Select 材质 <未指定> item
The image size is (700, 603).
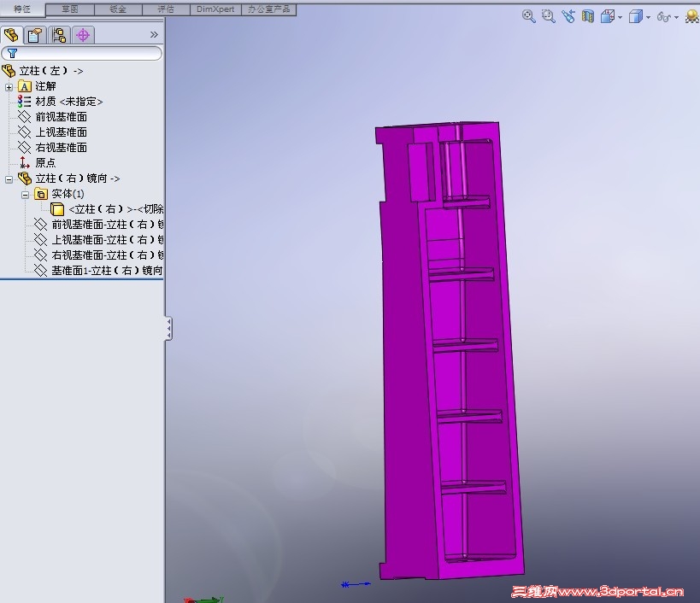[61, 102]
